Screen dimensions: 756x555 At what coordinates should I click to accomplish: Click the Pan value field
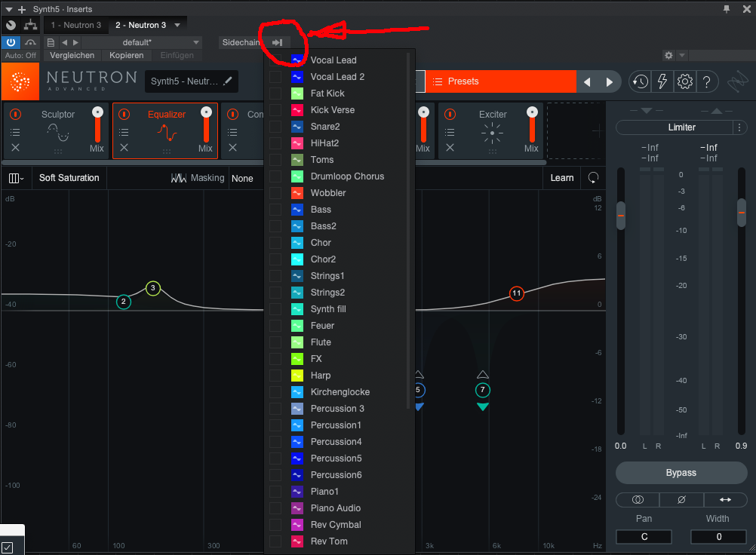click(x=644, y=537)
